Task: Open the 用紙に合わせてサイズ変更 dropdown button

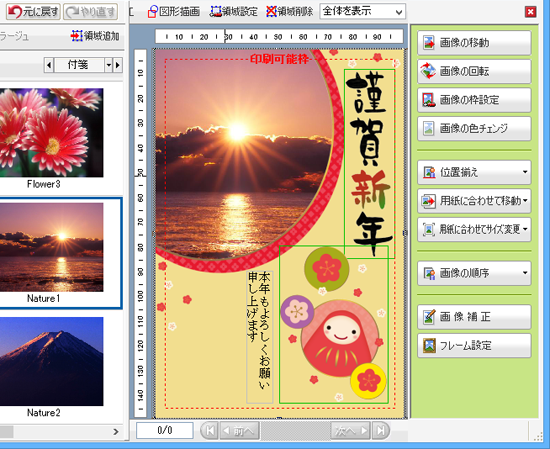Action: (474, 229)
